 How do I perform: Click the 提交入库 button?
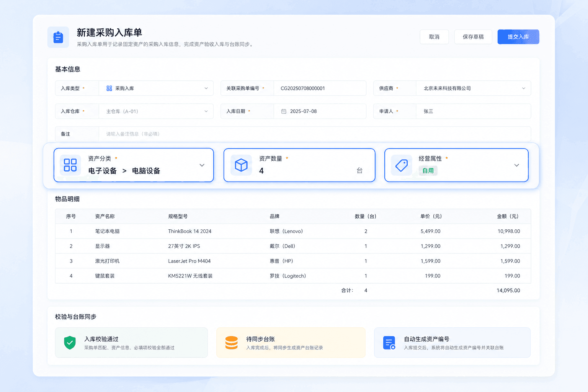coord(518,37)
